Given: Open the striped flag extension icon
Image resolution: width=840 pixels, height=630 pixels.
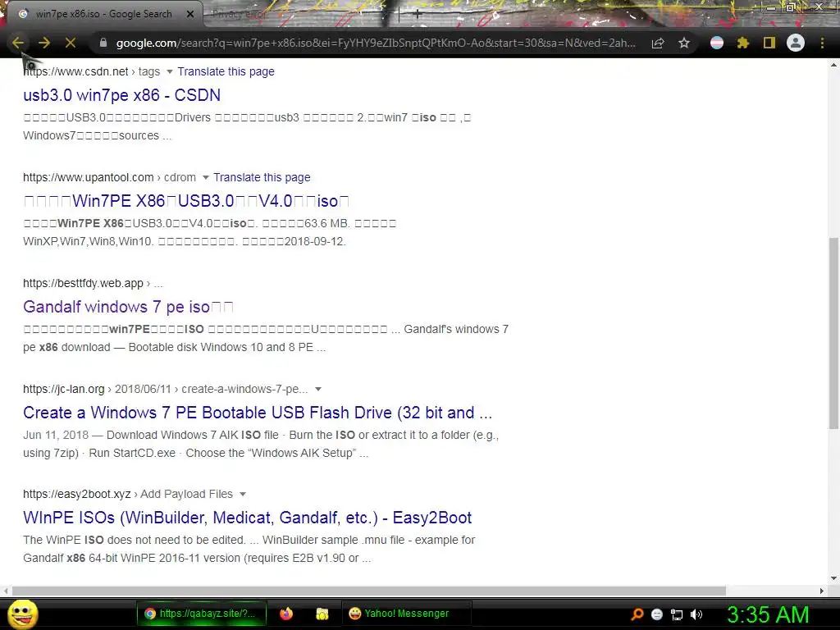Looking at the screenshot, I should (x=717, y=43).
